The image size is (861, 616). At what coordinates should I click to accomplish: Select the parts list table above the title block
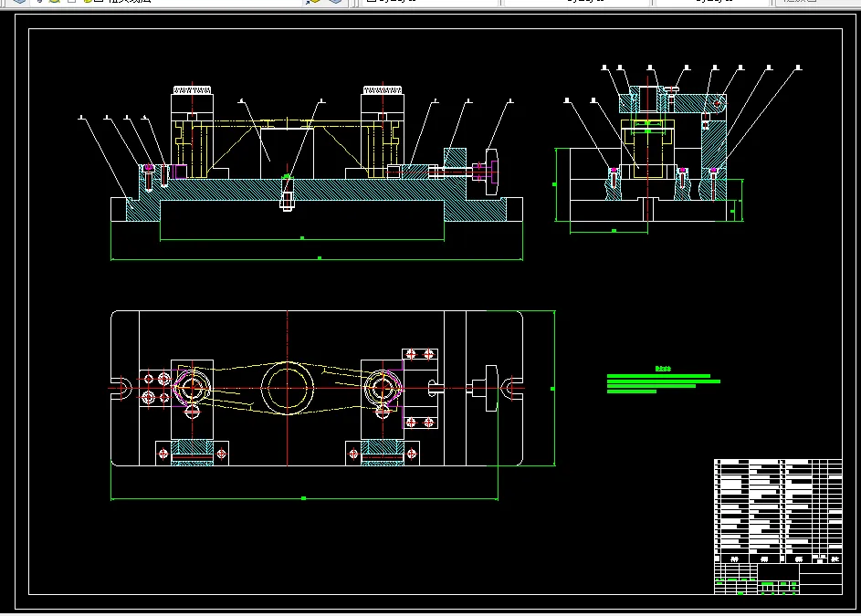point(778,511)
